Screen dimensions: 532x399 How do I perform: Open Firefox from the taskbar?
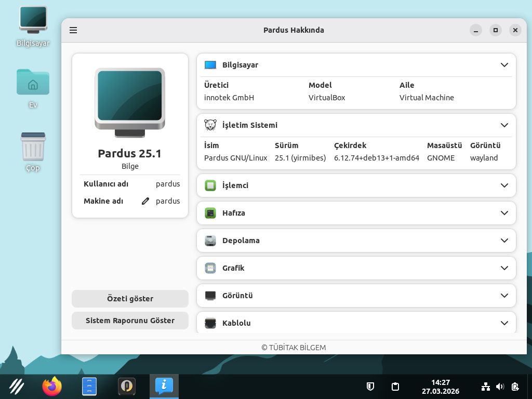click(51, 387)
